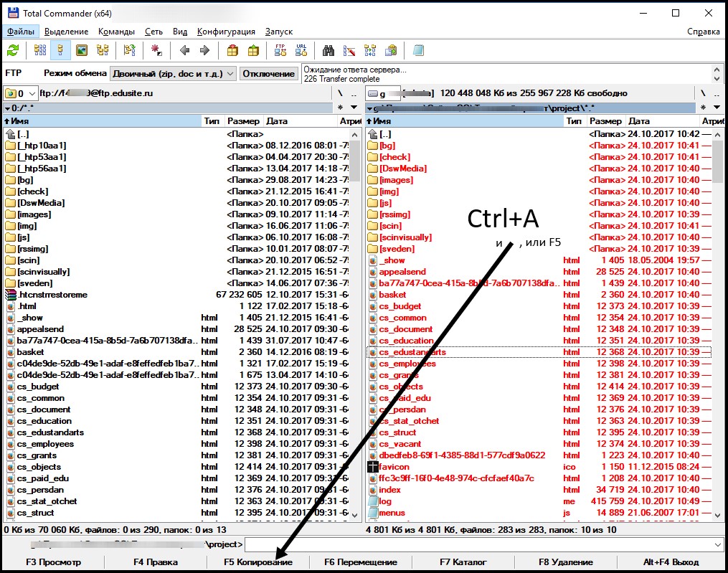The image size is (728, 573).
Task: Open the FTP connect toolbar icon
Action: coord(280,50)
